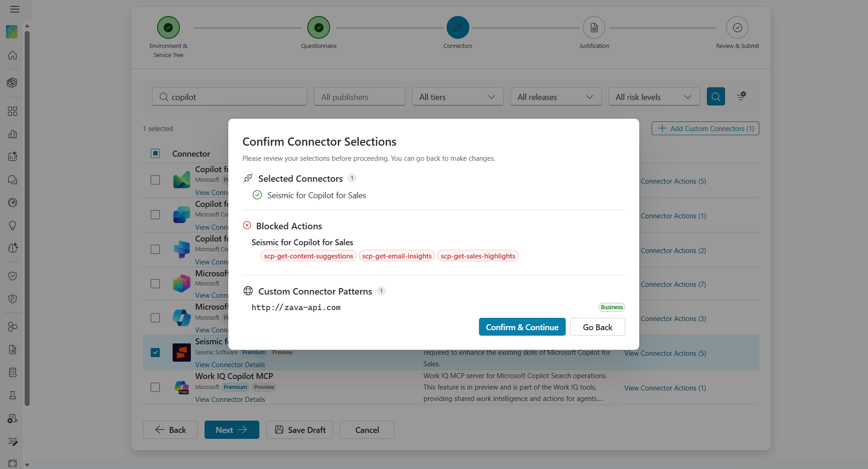This screenshot has width=868, height=469.
Task: Open the lightbulb icon in sidebar
Action: (13, 225)
